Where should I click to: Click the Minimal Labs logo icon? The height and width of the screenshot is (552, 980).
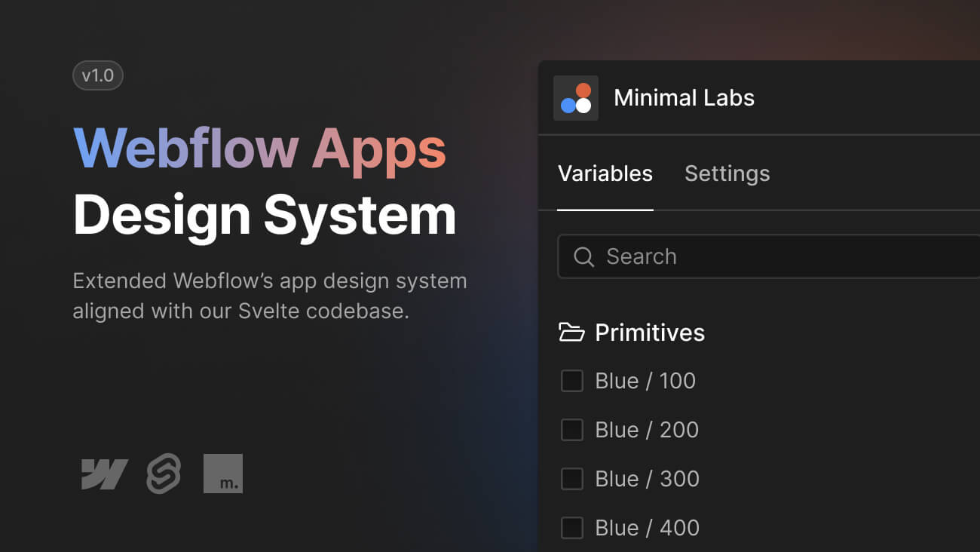click(575, 97)
